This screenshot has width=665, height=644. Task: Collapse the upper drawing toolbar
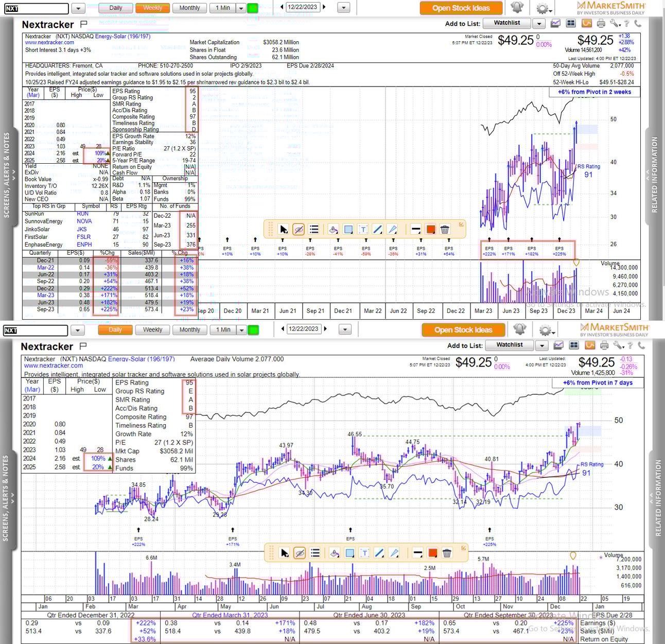click(x=461, y=224)
